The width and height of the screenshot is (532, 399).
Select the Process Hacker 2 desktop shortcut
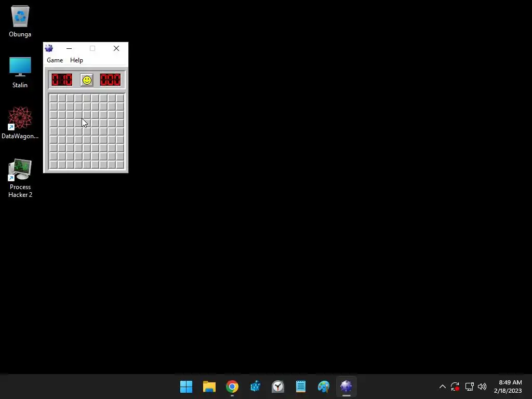(20, 178)
